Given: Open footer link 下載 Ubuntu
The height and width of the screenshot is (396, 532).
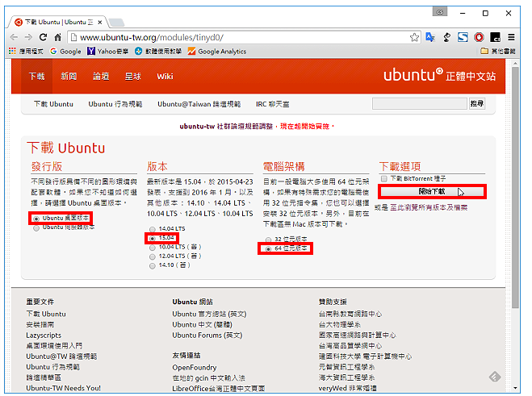Looking at the screenshot, I should coord(46,314).
